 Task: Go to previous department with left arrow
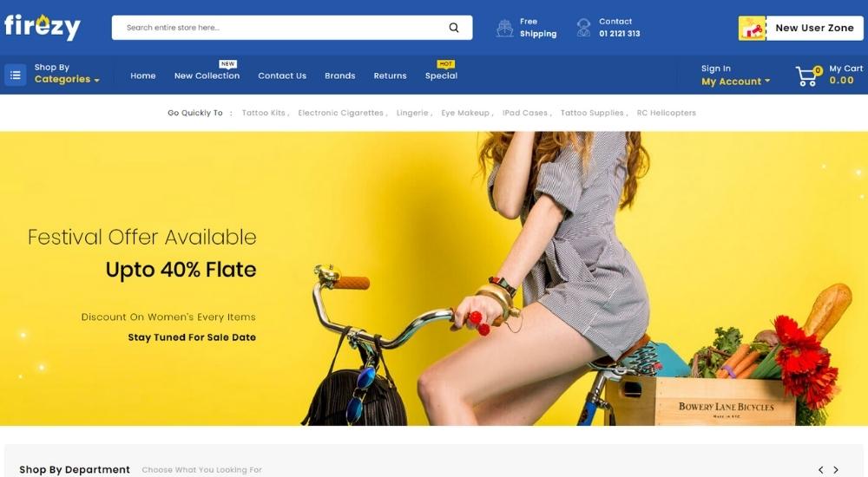(821, 470)
